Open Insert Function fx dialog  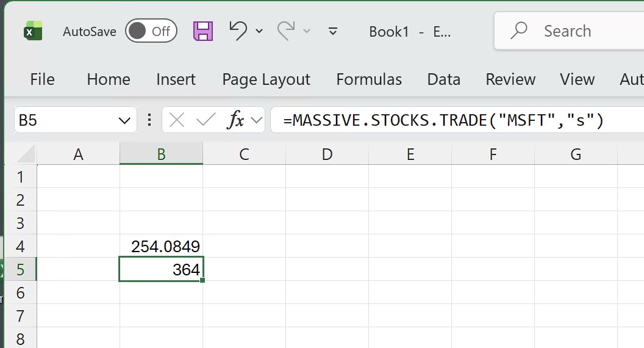point(235,120)
